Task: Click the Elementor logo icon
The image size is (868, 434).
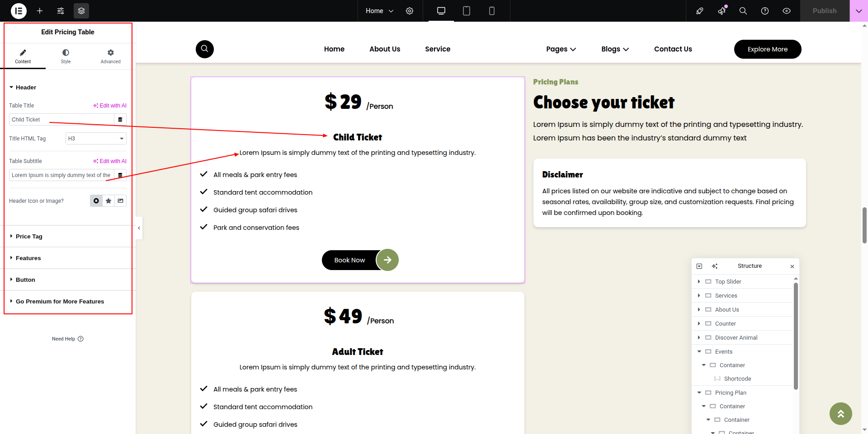Action: [19, 11]
